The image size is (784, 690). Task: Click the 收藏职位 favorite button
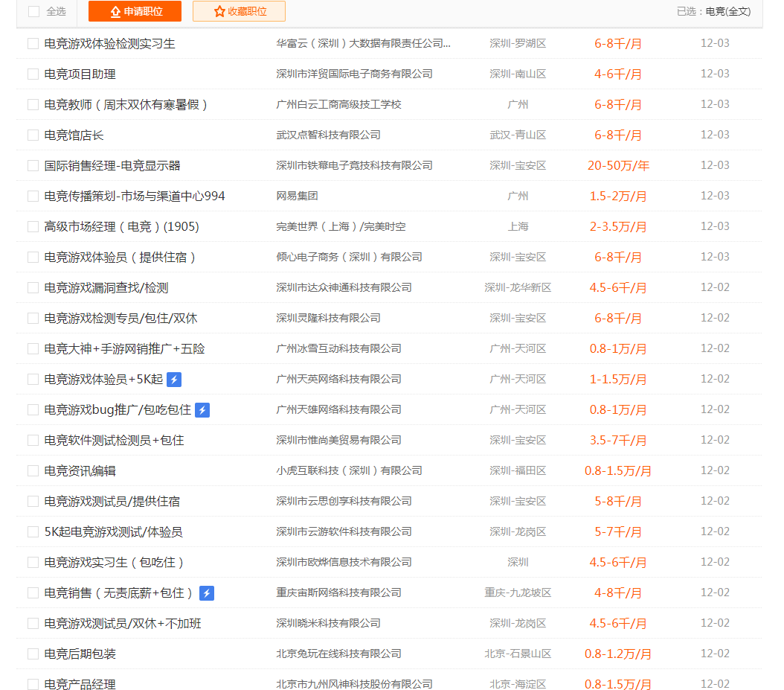click(239, 11)
